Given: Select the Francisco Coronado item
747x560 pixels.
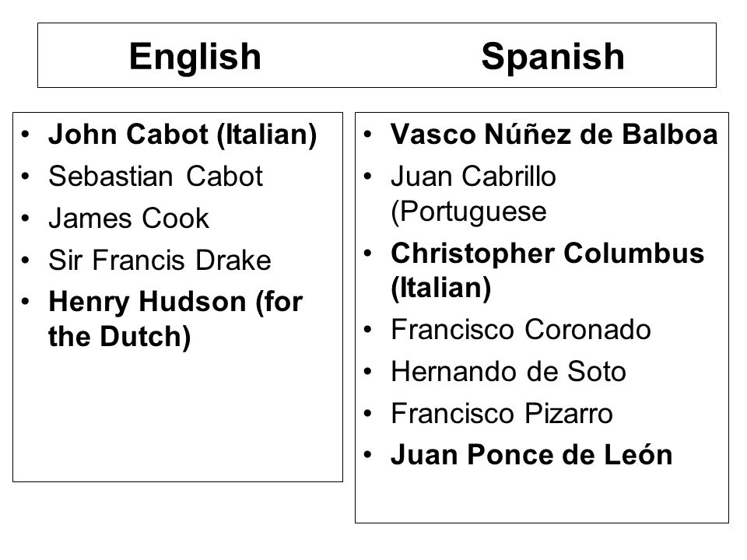Looking at the screenshot, I should [x=521, y=330].
